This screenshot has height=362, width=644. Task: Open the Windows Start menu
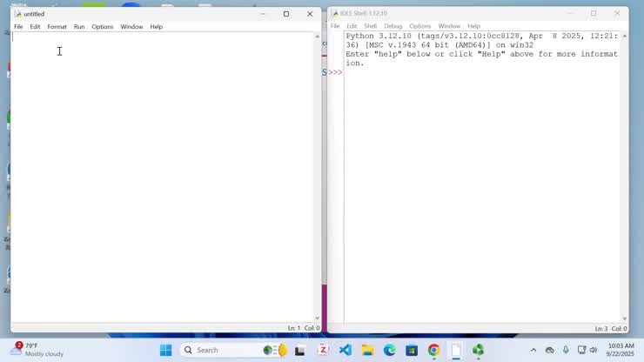tap(166, 350)
